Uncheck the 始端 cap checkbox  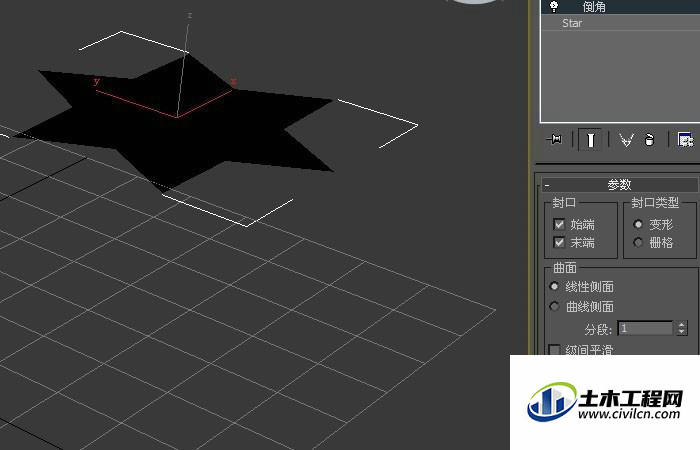point(559,224)
